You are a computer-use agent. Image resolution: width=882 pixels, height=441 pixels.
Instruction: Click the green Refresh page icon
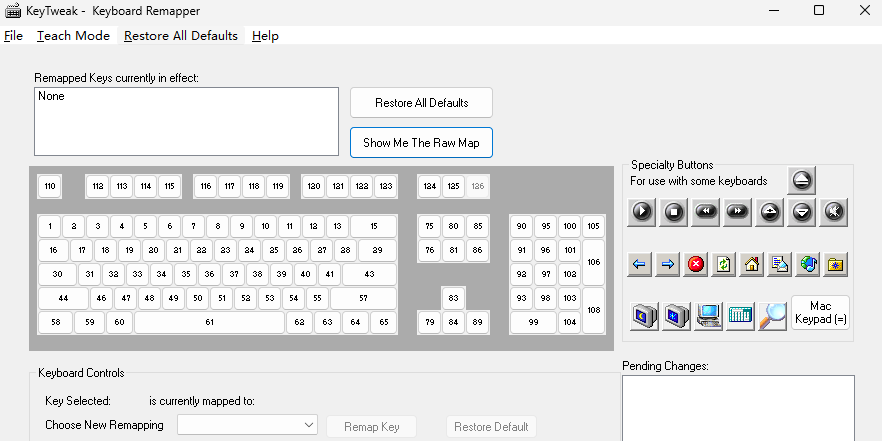[x=724, y=264]
